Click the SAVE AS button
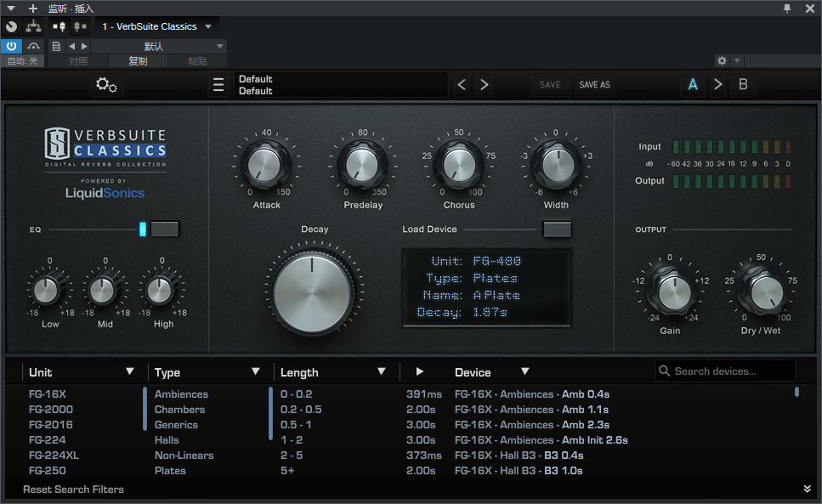Viewport: 822px width, 504px height. 594,84
